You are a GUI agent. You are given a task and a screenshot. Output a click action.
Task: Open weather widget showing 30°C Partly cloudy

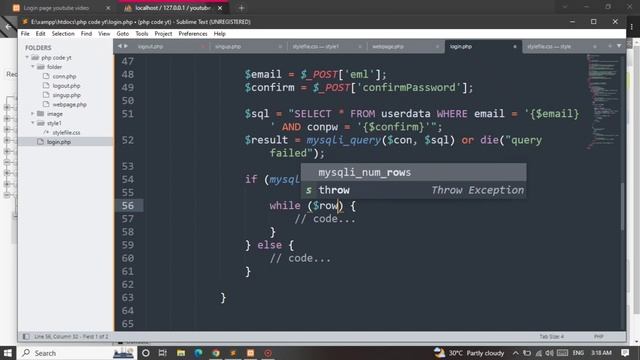click(x=469, y=353)
